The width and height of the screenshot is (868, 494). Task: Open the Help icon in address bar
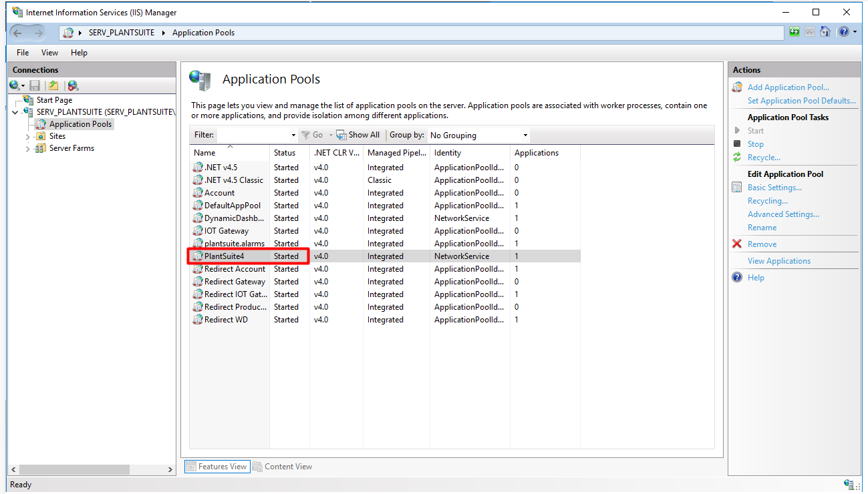click(844, 32)
